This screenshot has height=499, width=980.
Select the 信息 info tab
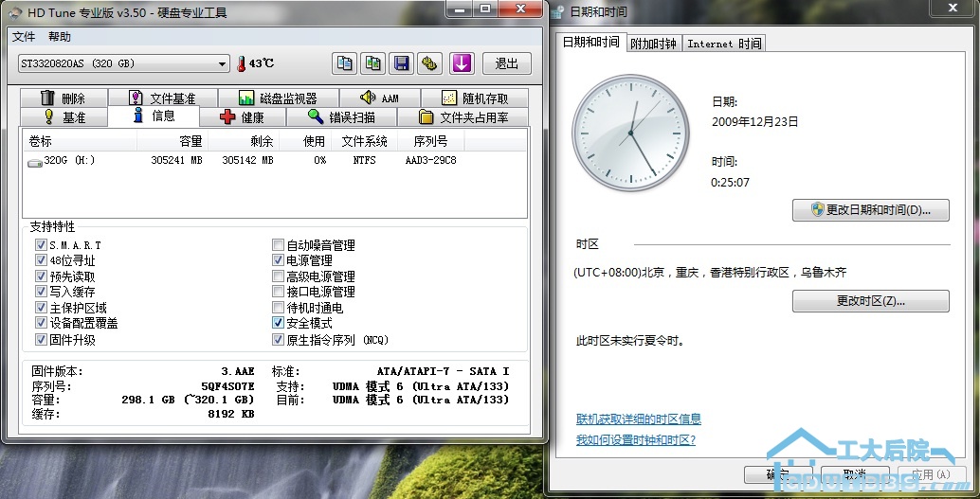(x=154, y=116)
